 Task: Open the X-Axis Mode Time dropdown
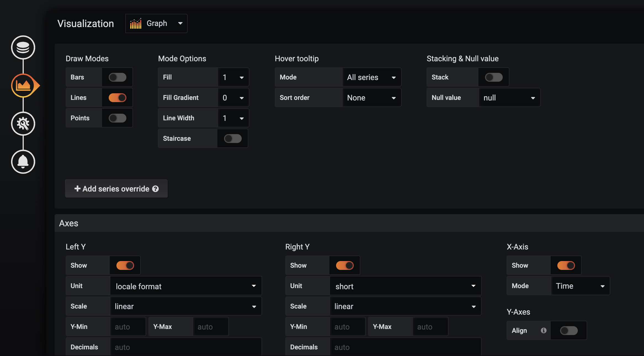coord(580,286)
